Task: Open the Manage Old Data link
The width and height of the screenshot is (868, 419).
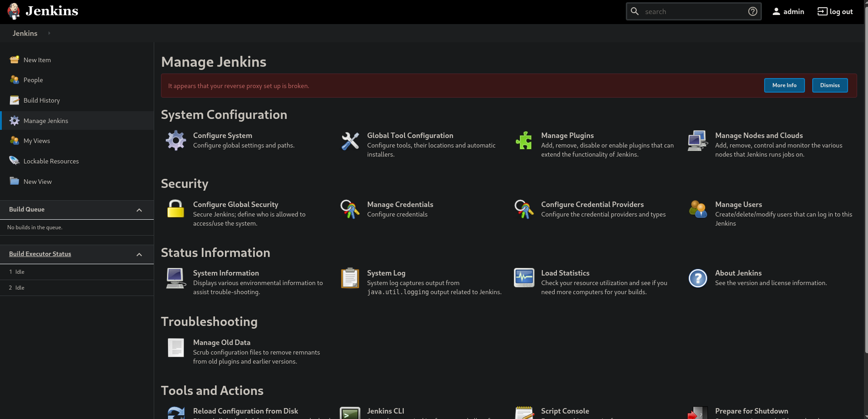Action: (222, 342)
